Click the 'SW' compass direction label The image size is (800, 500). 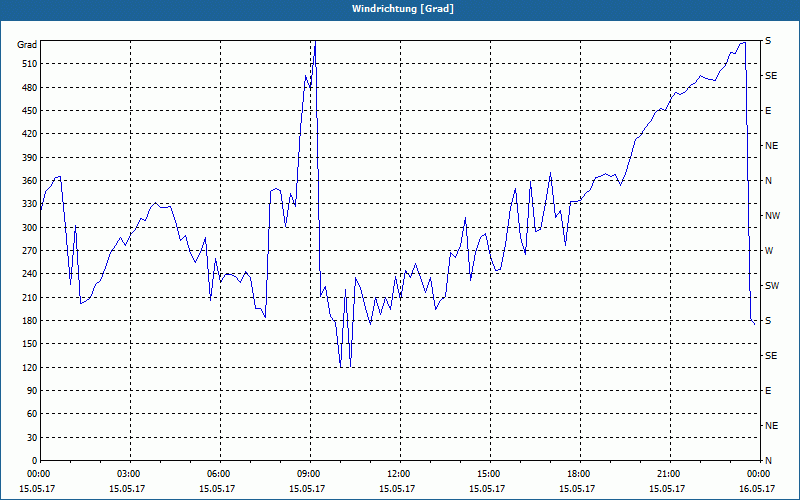[772, 286]
